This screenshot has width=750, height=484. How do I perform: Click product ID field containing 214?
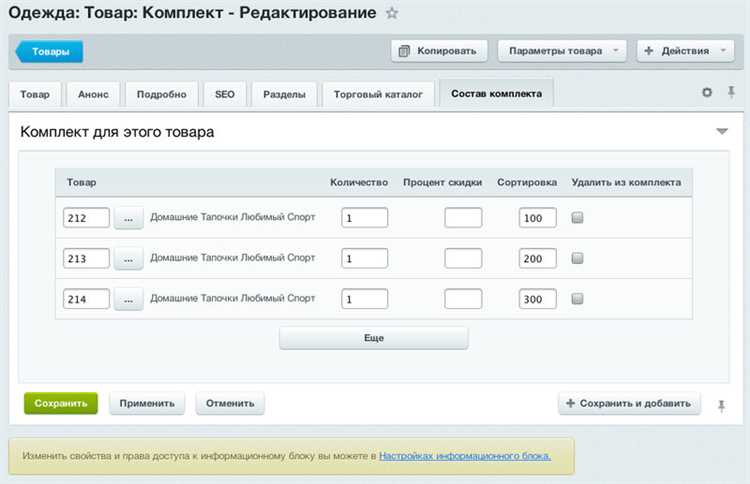pos(86,299)
